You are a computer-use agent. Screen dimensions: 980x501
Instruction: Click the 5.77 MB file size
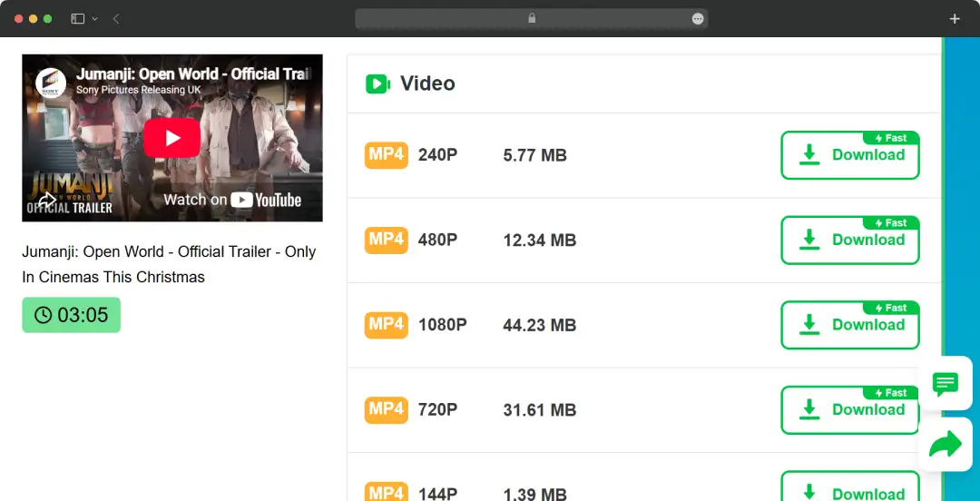point(535,156)
